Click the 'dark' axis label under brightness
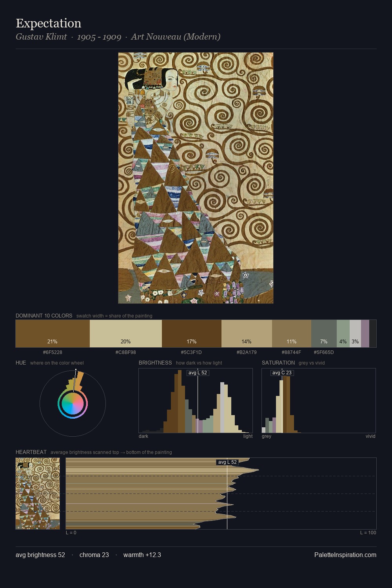Image resolution: width=392 pixels, height=588 pixels. click(143, 436)
